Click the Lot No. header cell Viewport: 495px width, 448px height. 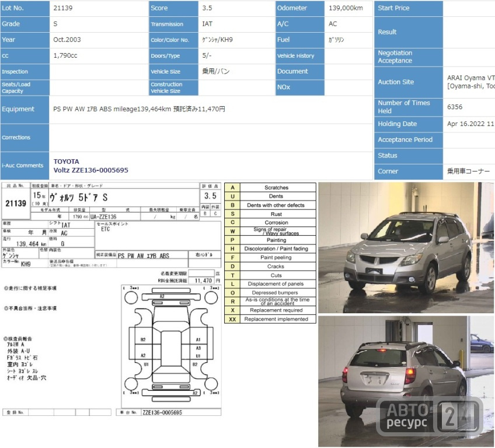click(x=25, y=9)
